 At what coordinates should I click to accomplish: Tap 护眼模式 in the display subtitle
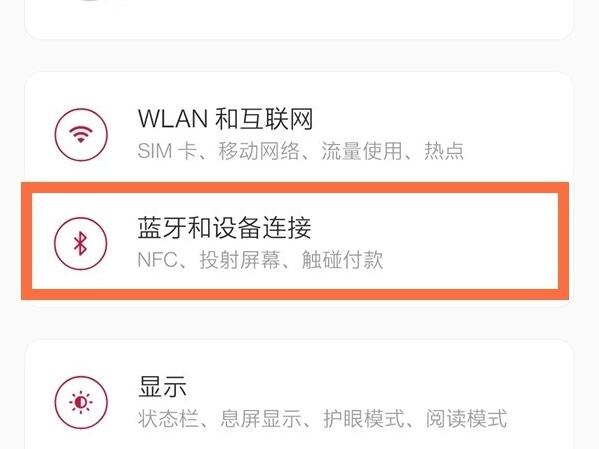pyautogui.click(x=364, y=419)
